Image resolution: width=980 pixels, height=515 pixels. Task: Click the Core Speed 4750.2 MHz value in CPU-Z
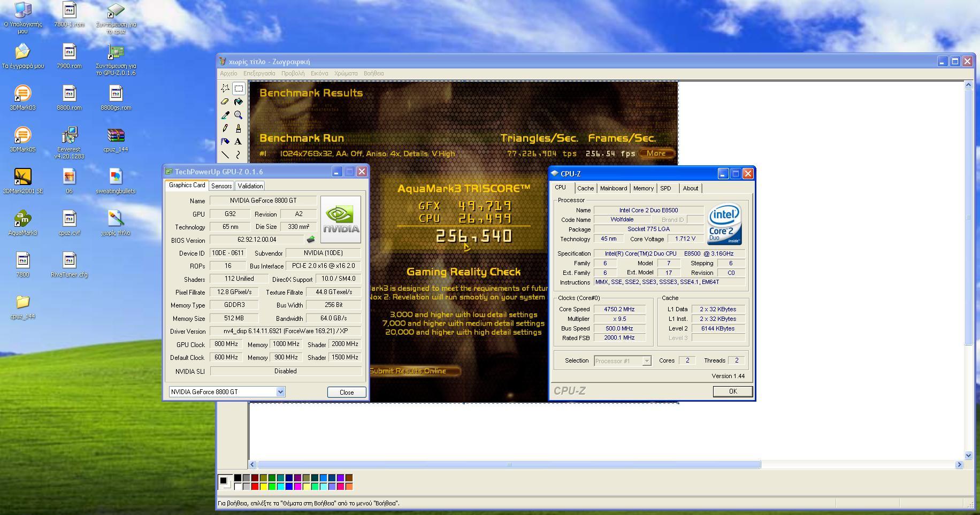pyautogui.click(x=619, y=309)
